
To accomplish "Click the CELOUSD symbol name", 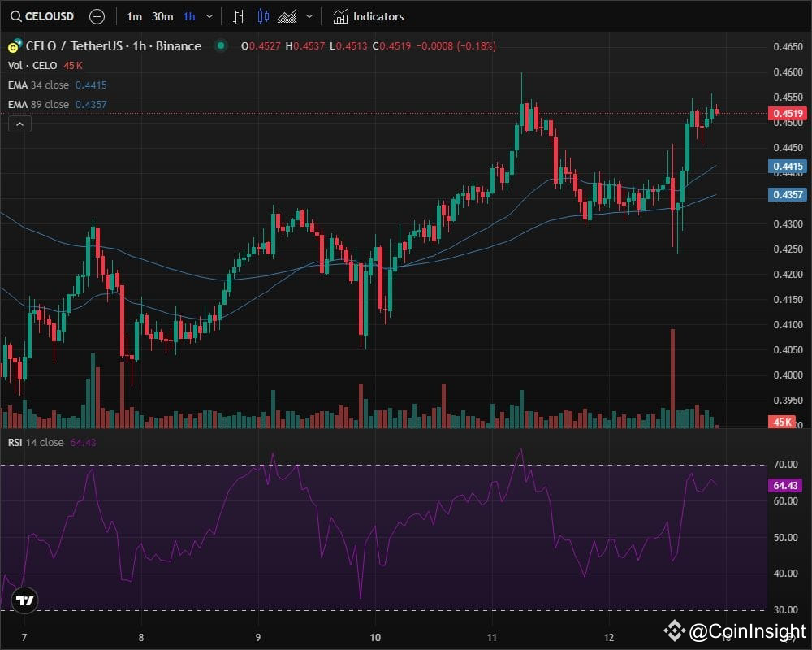I will (x=50, y=16).
